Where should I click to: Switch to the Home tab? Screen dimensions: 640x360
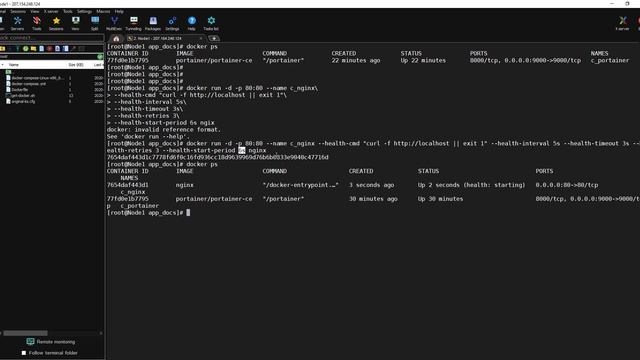tap(116, 38)
